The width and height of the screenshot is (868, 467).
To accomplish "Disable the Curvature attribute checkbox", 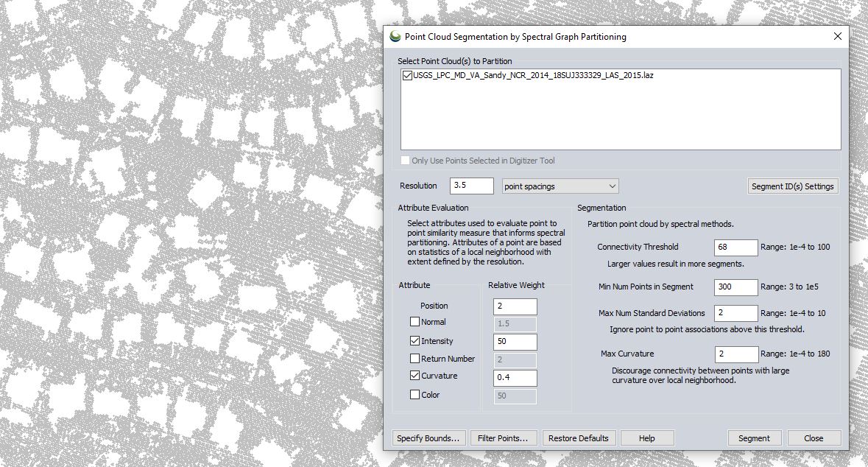I will pyautogui.click(x=414, y=375).
